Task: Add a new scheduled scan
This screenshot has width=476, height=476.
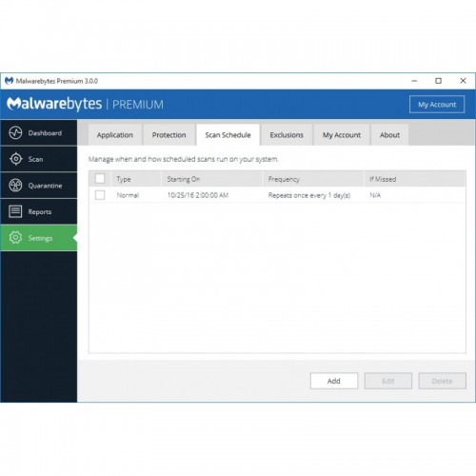Action: pos(334,381)
